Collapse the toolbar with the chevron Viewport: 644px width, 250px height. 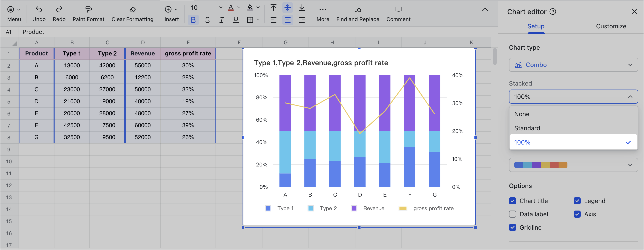pyautogui.click(x=485, y=10)
